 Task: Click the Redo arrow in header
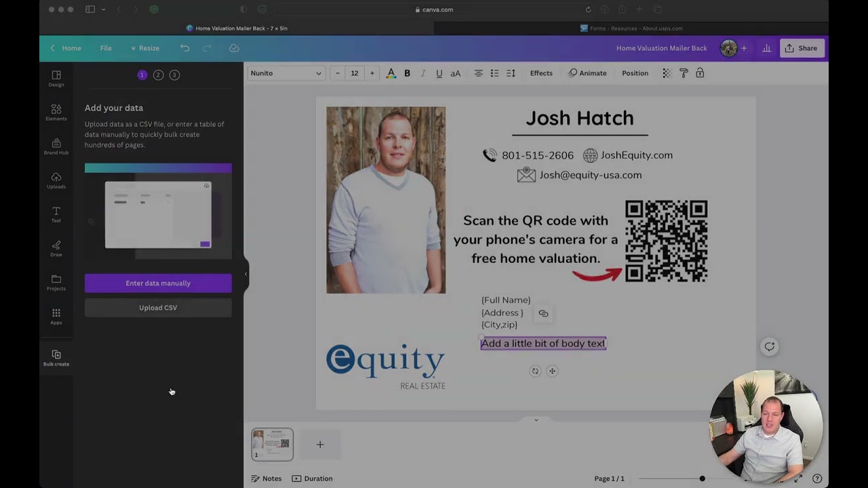(x=207, y=48)
